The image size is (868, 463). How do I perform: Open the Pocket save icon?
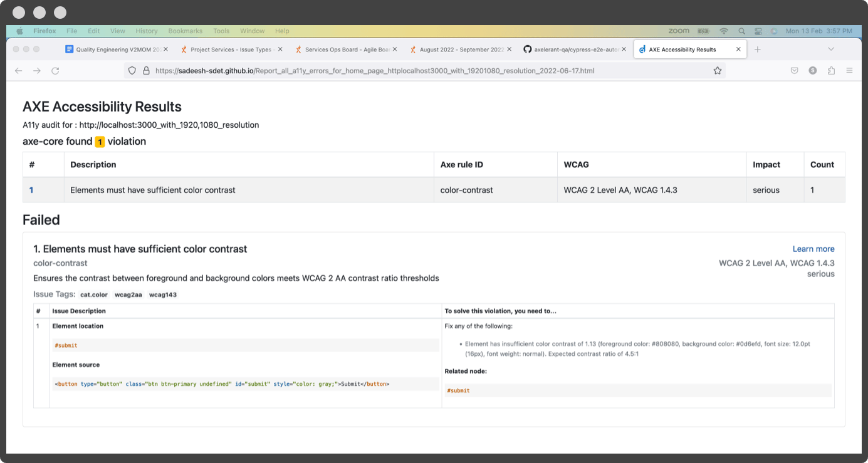[x=794, y=71]
